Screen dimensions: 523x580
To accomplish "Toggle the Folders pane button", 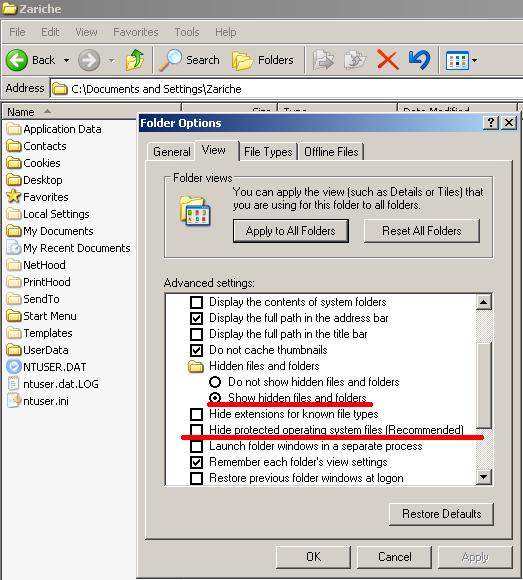I will [x=263, y=60].
